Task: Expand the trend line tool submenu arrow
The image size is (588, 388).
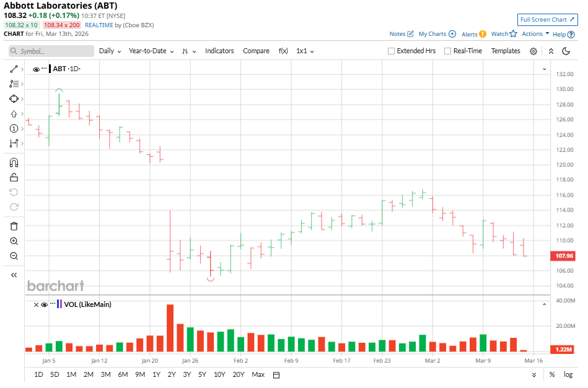Action: pos(22,69)
